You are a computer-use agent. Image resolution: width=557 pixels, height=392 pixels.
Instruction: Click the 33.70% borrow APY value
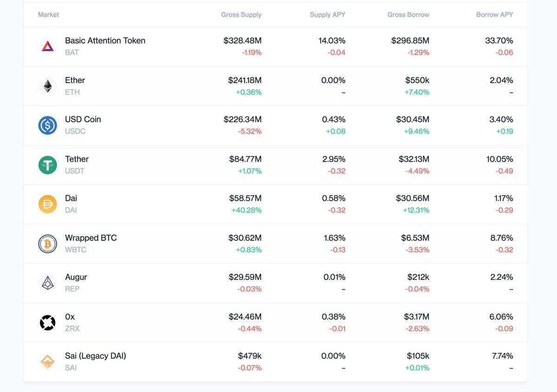(499, 41)
